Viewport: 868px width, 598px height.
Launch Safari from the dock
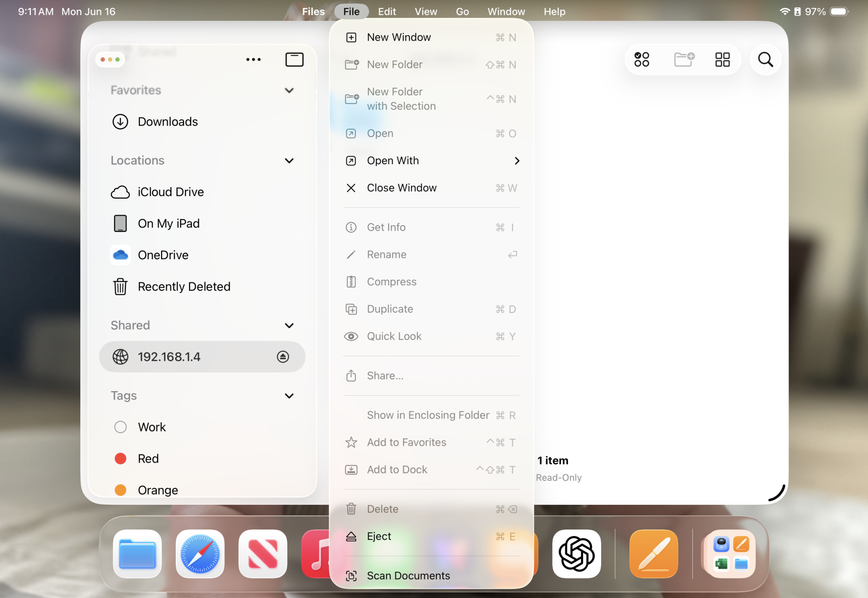(x=200, y=554)
